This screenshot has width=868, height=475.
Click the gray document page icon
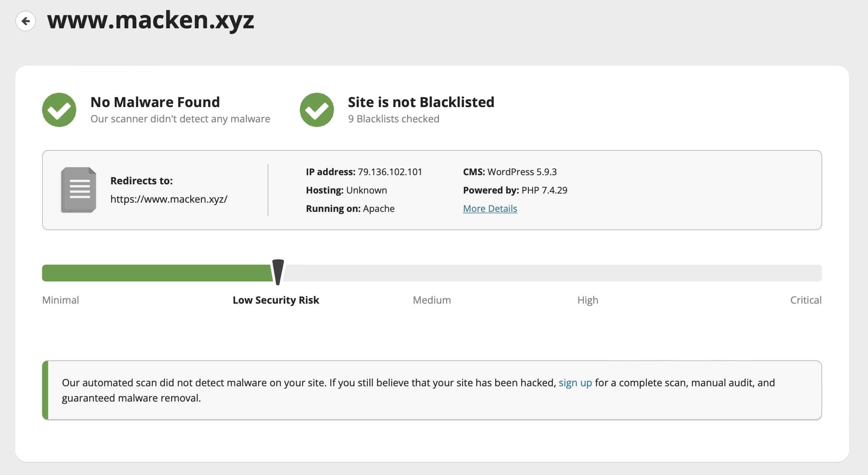[78, 190]
